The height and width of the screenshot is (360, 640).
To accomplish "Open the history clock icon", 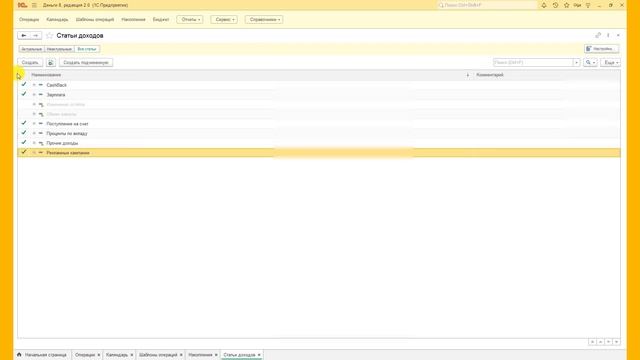I will point(555,5).
